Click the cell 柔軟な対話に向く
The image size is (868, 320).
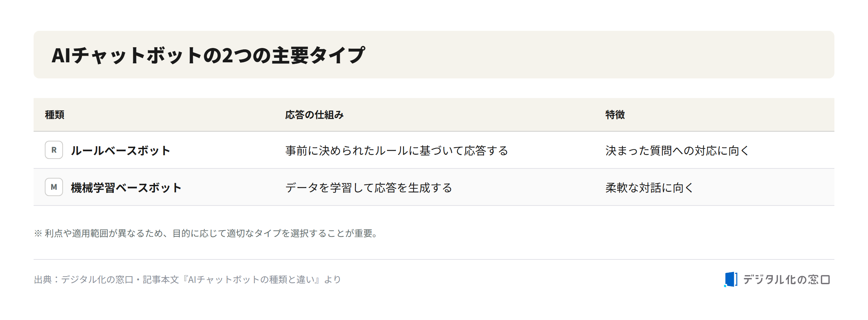649,188
